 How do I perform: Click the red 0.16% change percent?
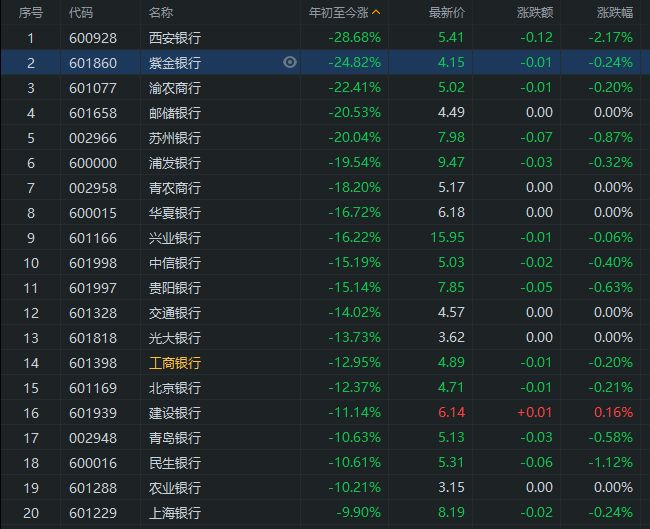[614, 412]
